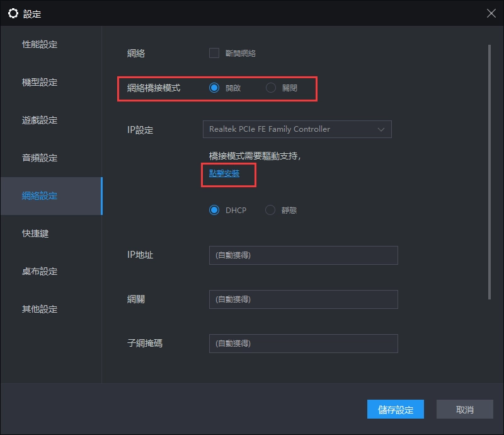This screenshot has width=504, height=435.
Task: Open the Realtek PCIe FE Family Controller dropdown
Action: click(x=296, y=129)
